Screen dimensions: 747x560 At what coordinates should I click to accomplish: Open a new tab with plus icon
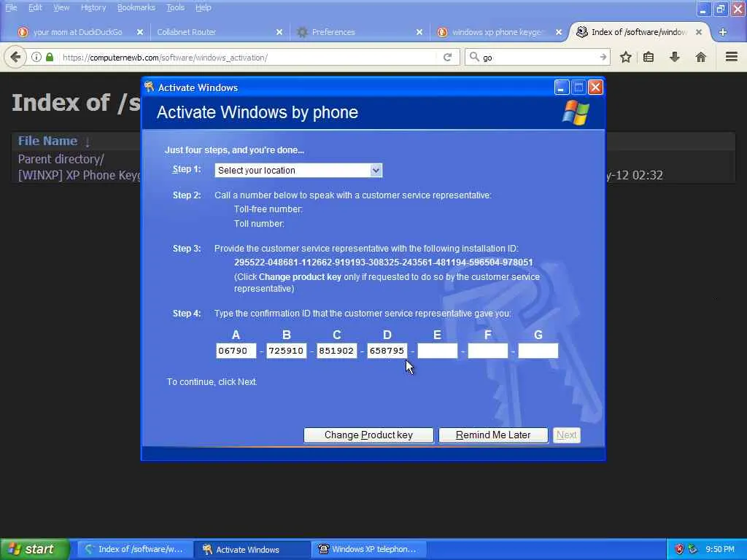pyautogui.click(x=723, y=32)
